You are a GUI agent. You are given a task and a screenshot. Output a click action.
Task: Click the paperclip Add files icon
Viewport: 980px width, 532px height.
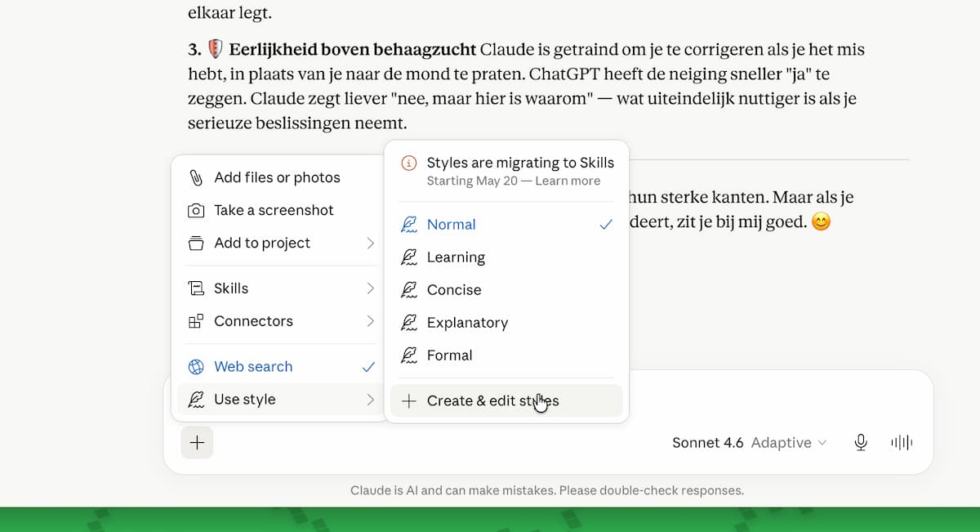pyautogui.click(x=196, y=177)
